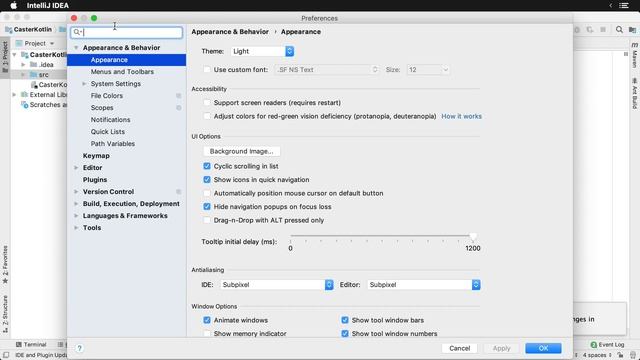Uncheck Show tool window numbers
Screen dimensions: 640x360
coord(345,333)
